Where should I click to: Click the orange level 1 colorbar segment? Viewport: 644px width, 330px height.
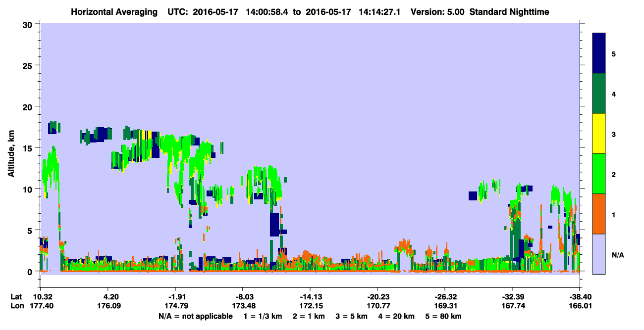click(599, 214)
